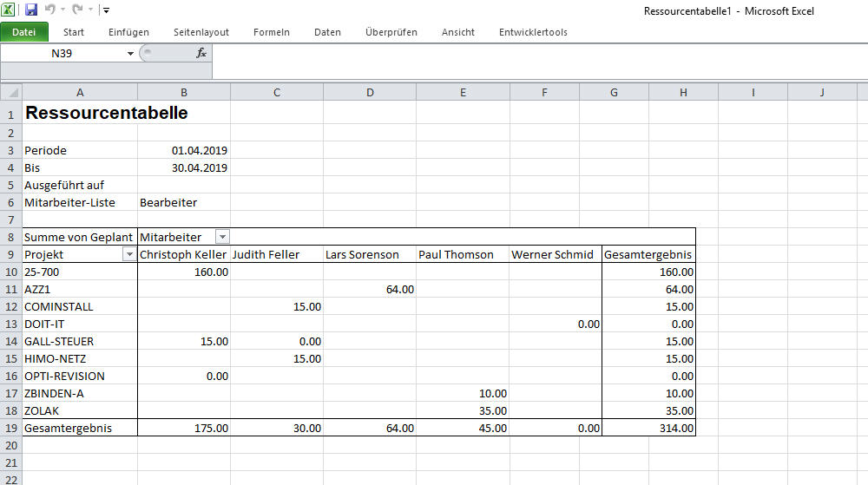This screenshot has width=868, height=485.
Task: Open the Projekt pivot filter dropdown
Action: (129, 254)
